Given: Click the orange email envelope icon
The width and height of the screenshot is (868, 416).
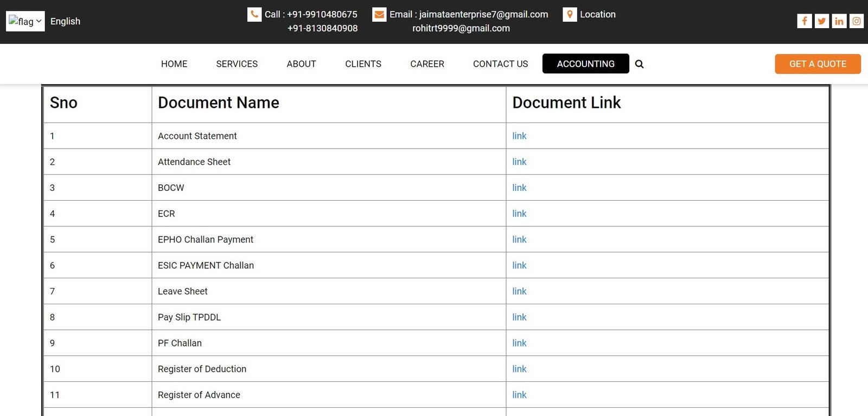Looking at the screenshot, I should pyautogui.click(x=379, y=15).
